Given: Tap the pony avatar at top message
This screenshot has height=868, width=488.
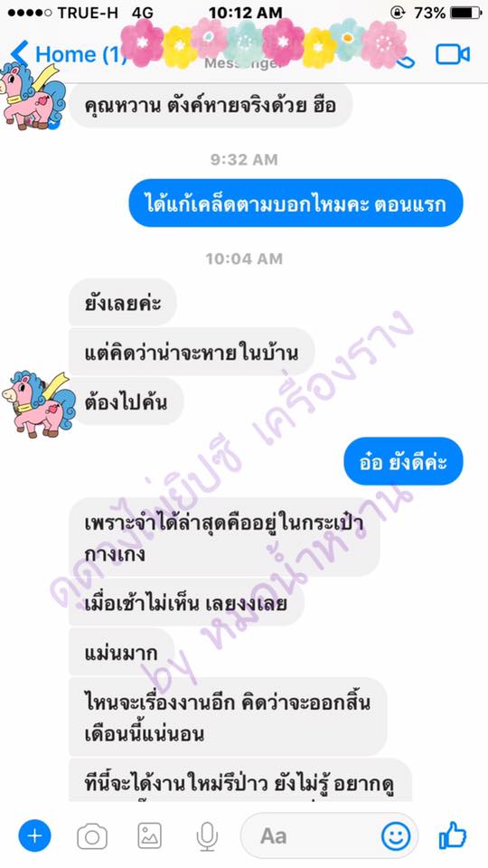Looking at the screenshot, I should coord(34,95).
